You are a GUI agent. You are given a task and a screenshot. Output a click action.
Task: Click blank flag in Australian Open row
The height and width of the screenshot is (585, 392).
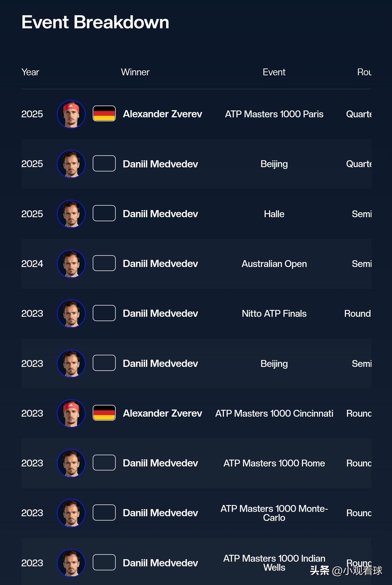[104, 263]
